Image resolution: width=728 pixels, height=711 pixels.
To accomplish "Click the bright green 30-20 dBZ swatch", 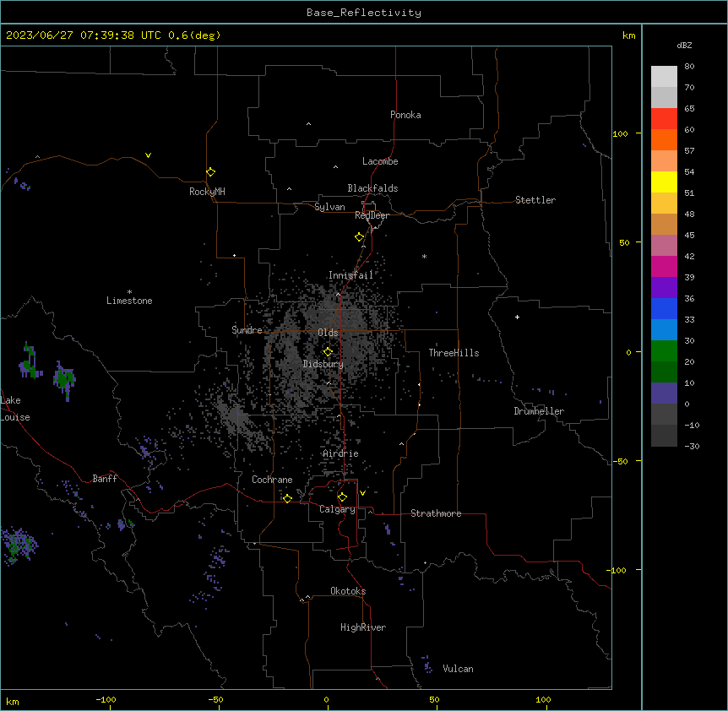I will [x=664, y=351].
